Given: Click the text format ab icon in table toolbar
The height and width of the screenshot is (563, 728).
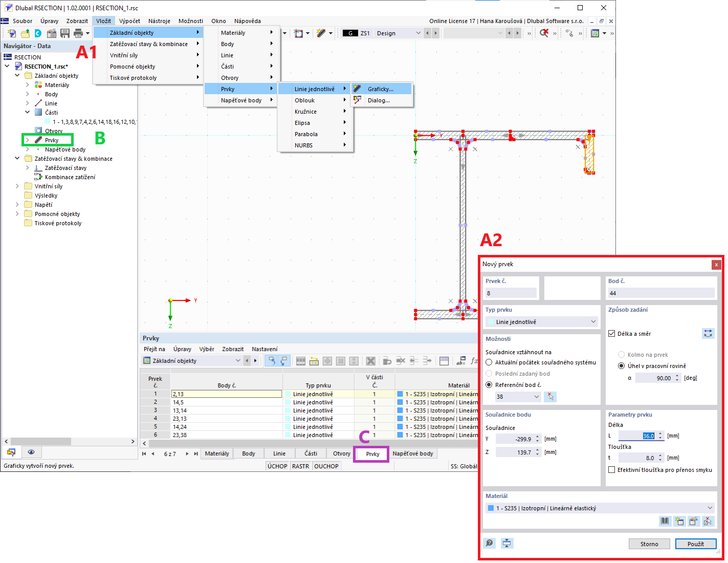Looking at the screenshot, I should coord(461,361).
